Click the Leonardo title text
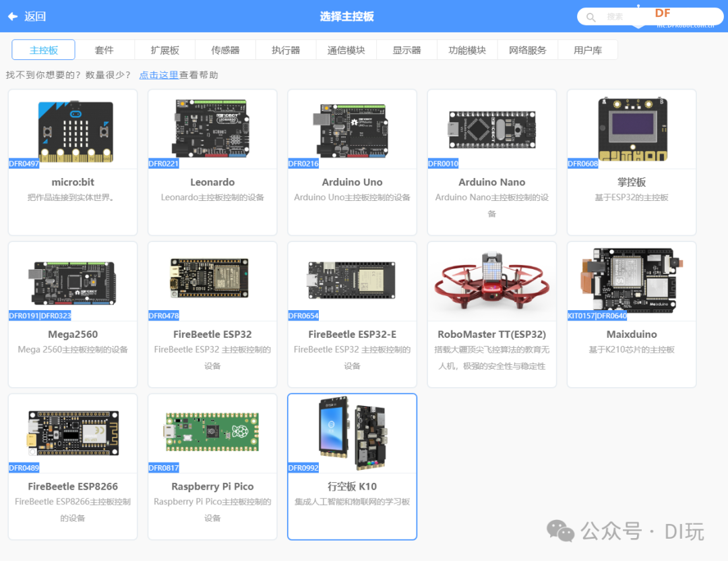This screenshot has width=728, height=561. pyautogui.click(x=212, y=182)
